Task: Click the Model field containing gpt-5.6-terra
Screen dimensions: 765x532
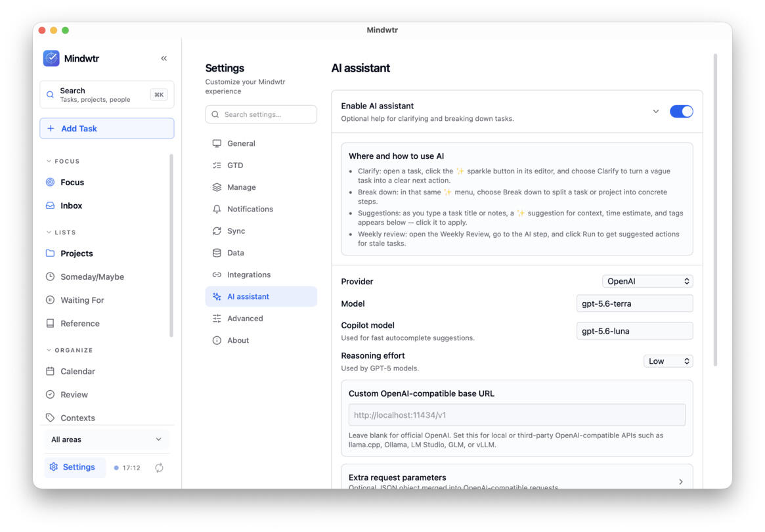Action: pyautogui.click(x=634, y=303)
